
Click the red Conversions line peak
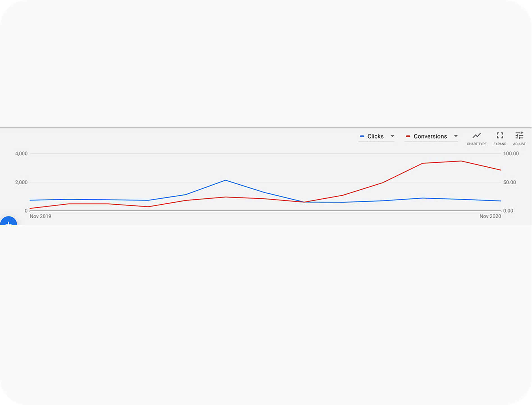click(461, 161)
